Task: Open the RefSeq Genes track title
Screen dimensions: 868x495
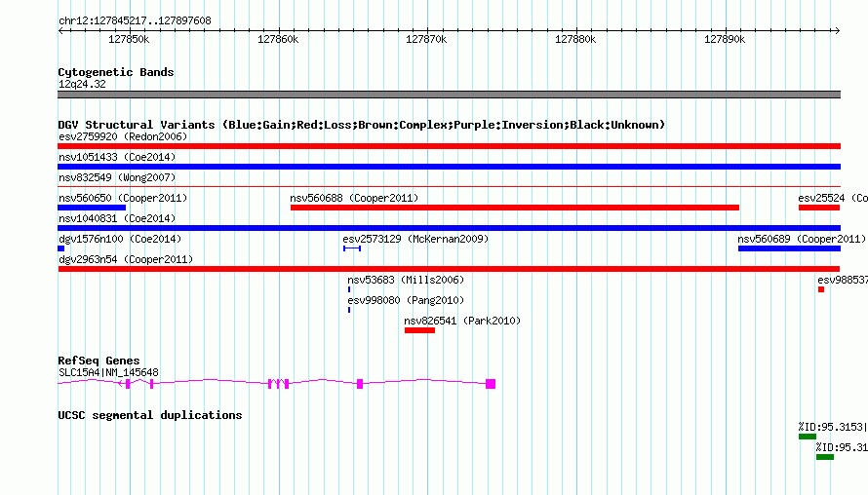Action: [x=99, y=361]
